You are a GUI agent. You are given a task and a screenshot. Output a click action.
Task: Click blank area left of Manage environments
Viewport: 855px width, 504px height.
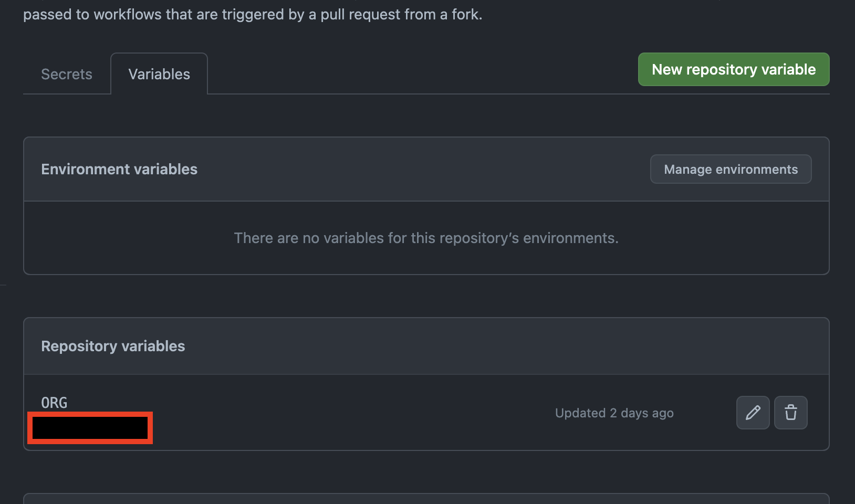click(x=420, y=169)
